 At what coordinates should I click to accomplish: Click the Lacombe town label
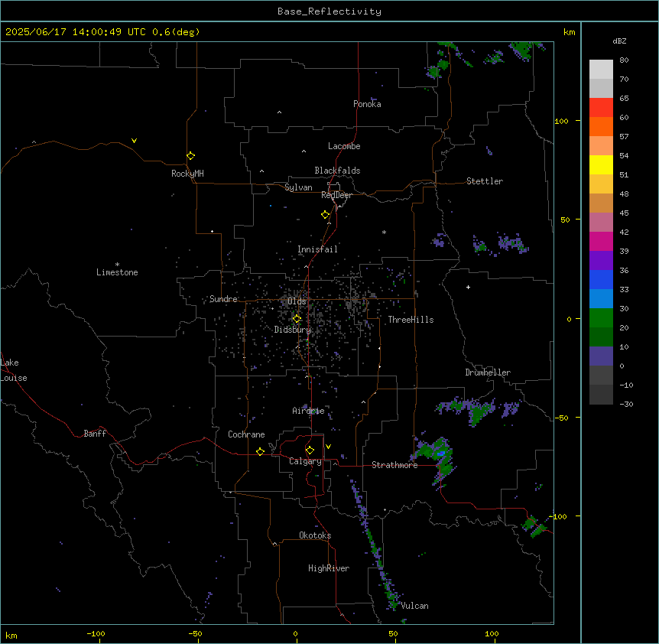pyautogui.click(x=344, y=146)
